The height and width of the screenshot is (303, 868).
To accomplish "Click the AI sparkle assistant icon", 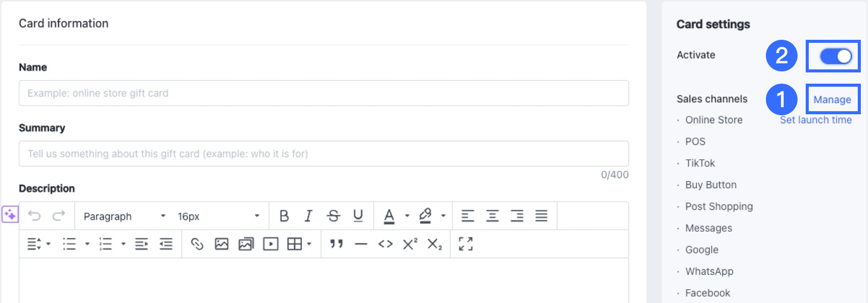I will point(10,215).
